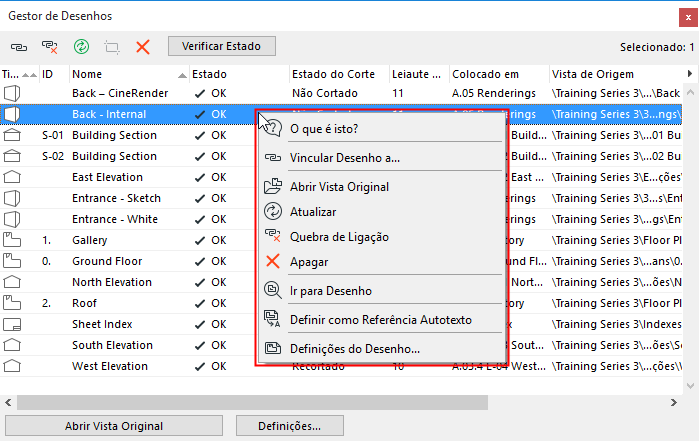Click the floor plan icon for Gallery
The width and height of the screenshot is (699, 441).
pos(12,240)
